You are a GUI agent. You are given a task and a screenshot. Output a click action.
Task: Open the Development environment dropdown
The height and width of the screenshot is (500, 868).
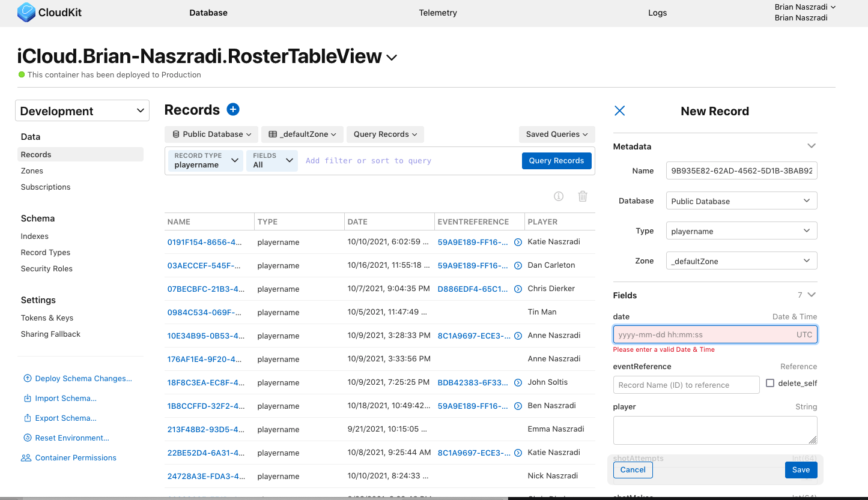point(82,110)
